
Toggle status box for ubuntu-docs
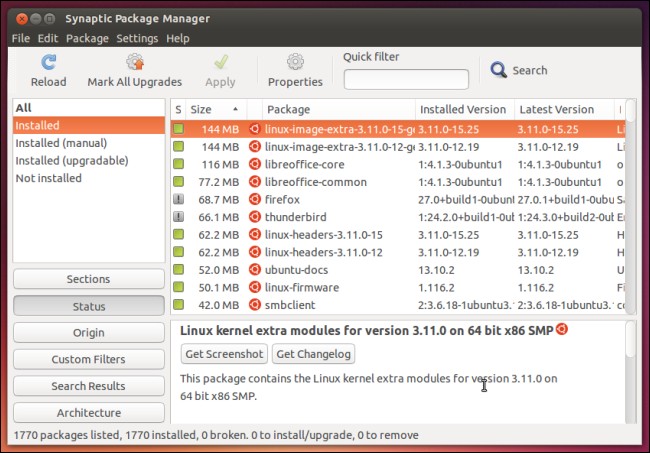pos(178,269)
